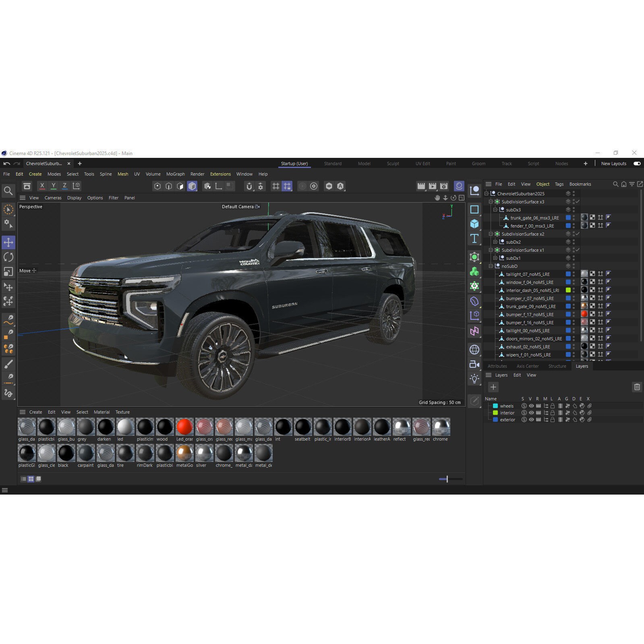The height and width of the screenshot is (644, 644).
Task: Switch to Sculpt layout tab
Action: pos(393,164)
